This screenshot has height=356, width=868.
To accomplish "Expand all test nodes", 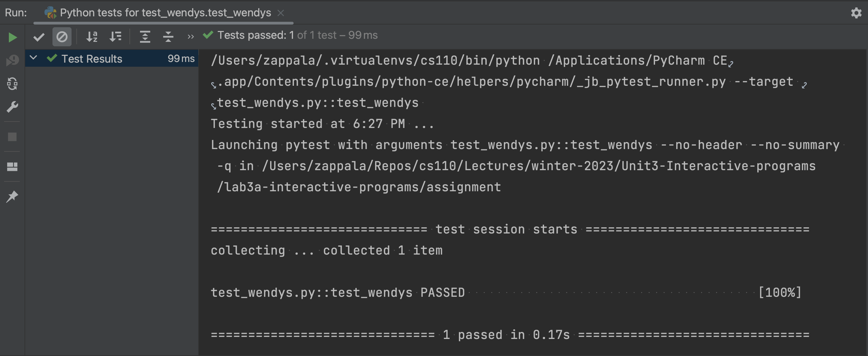I will click(x=145, y=37).
